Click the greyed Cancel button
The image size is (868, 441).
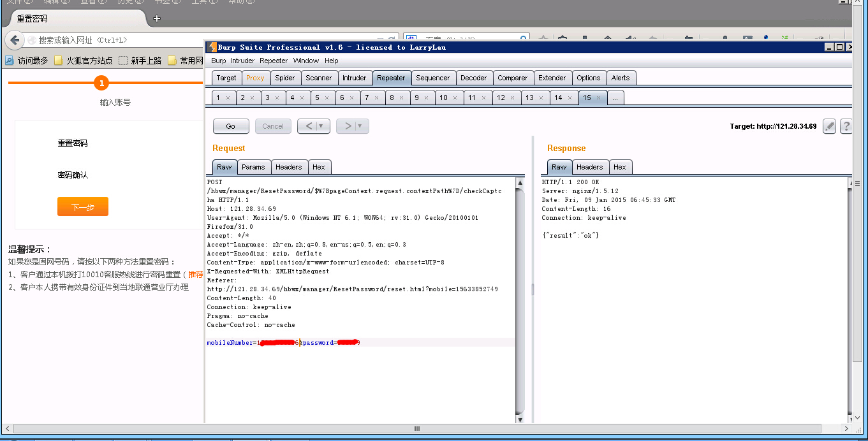pyautogui.click(x=273, y=126)
